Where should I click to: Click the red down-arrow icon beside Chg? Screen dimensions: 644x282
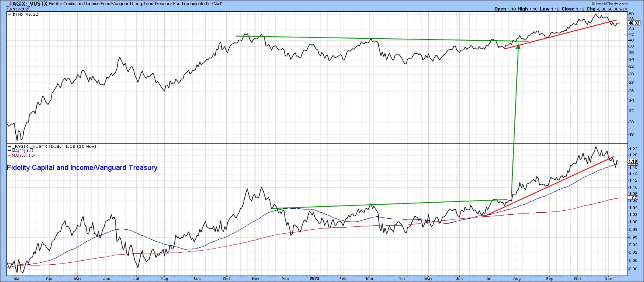pos(625,9)
